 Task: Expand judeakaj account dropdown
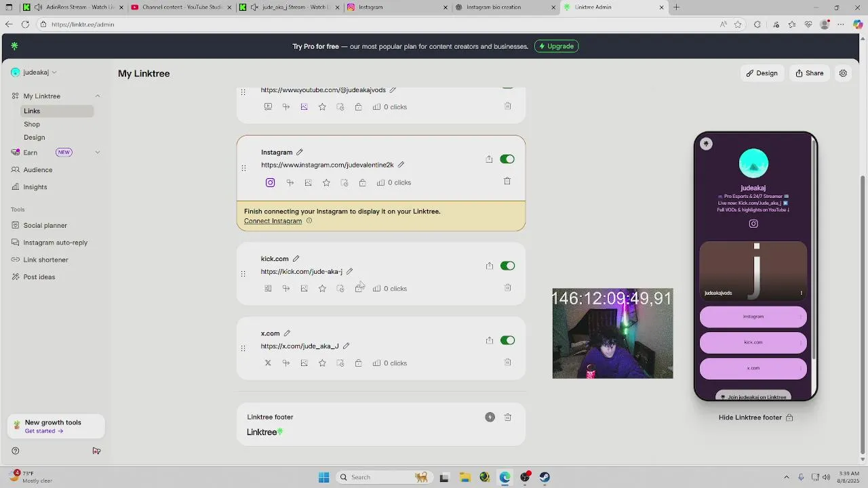[35, 73]
